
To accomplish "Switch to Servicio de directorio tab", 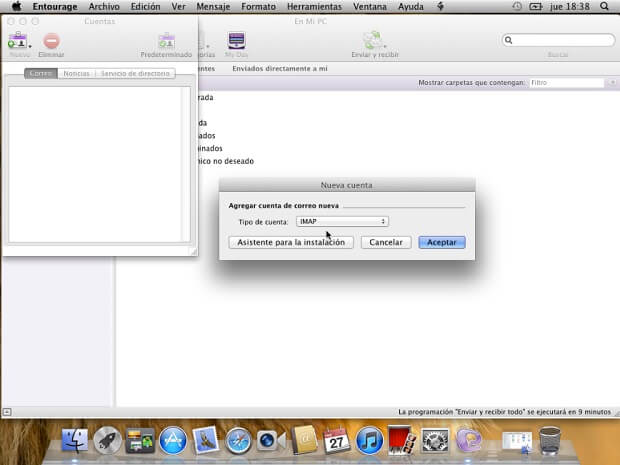I will (x=135, y=74).
